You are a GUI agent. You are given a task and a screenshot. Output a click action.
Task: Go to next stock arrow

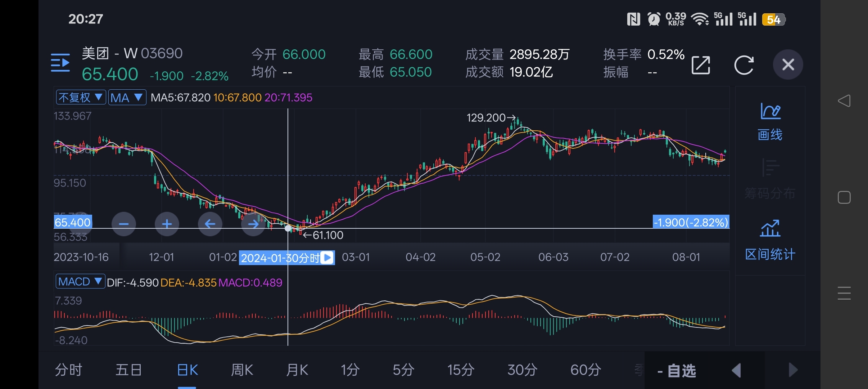(792, 370)
